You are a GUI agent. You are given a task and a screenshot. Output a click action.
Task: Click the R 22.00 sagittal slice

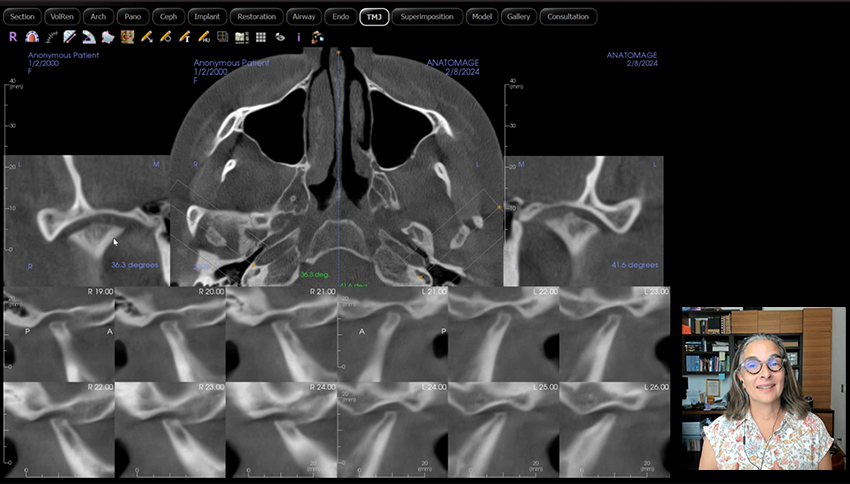59,430
